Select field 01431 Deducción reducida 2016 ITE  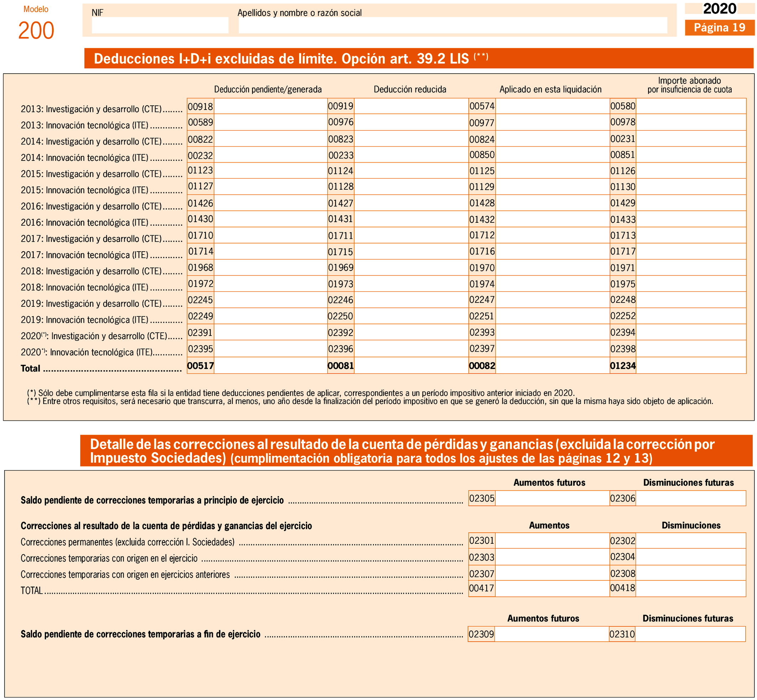[x=411, y=219]
